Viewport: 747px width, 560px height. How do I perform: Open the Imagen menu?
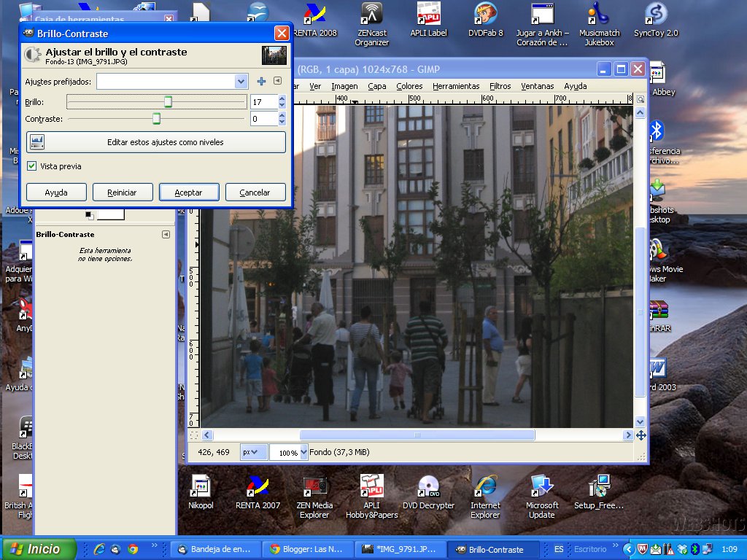tap(344, 86)
